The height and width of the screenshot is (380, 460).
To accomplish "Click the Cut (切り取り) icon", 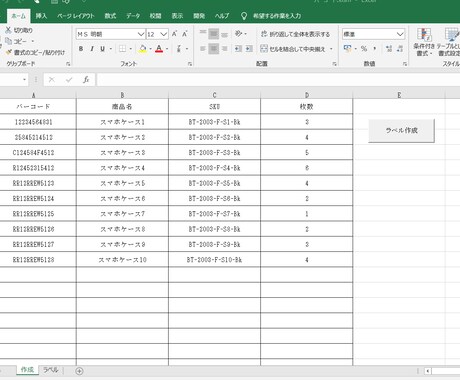I will tap(9, 30).
